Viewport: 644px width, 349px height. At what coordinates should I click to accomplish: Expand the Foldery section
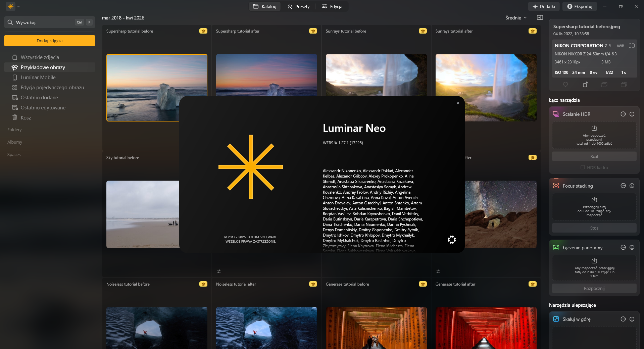[x=14, y=130]
